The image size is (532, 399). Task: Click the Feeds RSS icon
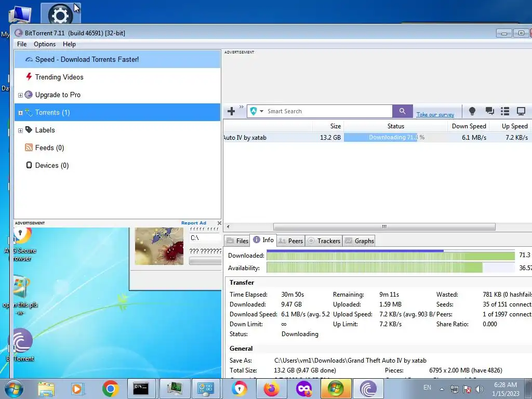29,147
